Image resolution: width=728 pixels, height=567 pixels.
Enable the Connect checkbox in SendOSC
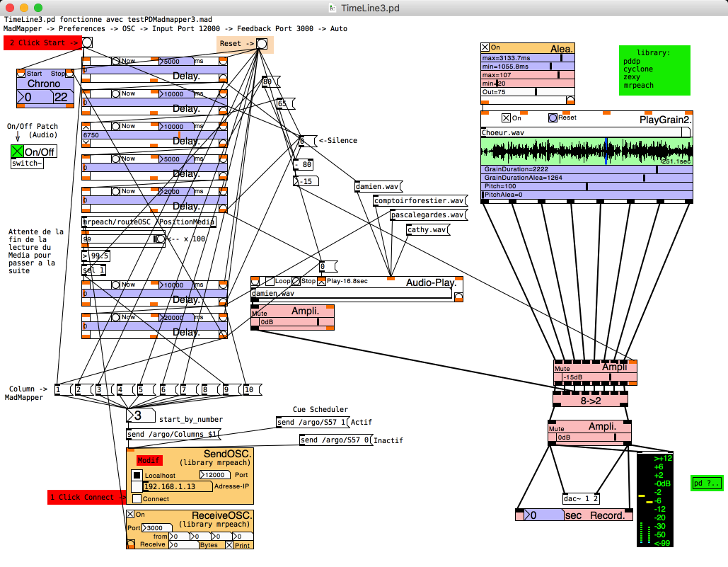point(137,499)
